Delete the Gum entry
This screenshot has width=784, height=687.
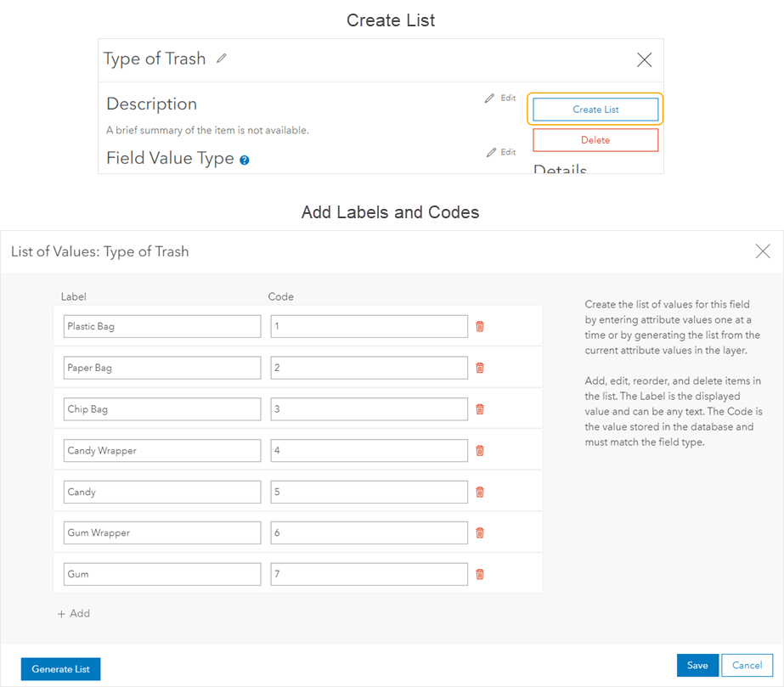[x=480, y=574]
